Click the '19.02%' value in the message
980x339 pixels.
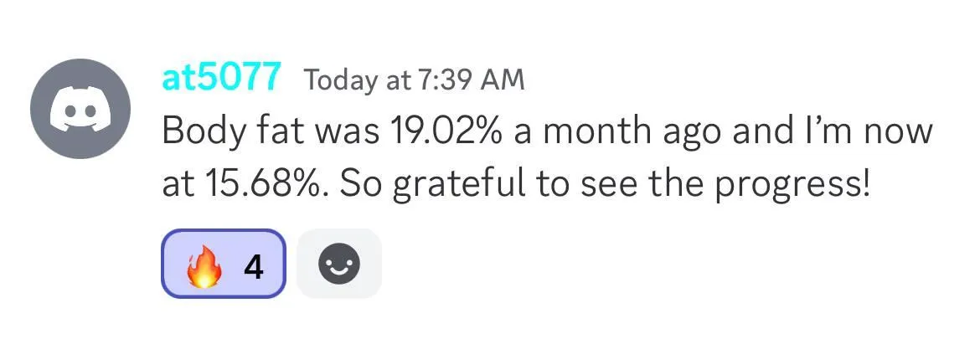[x=447, y=131]
